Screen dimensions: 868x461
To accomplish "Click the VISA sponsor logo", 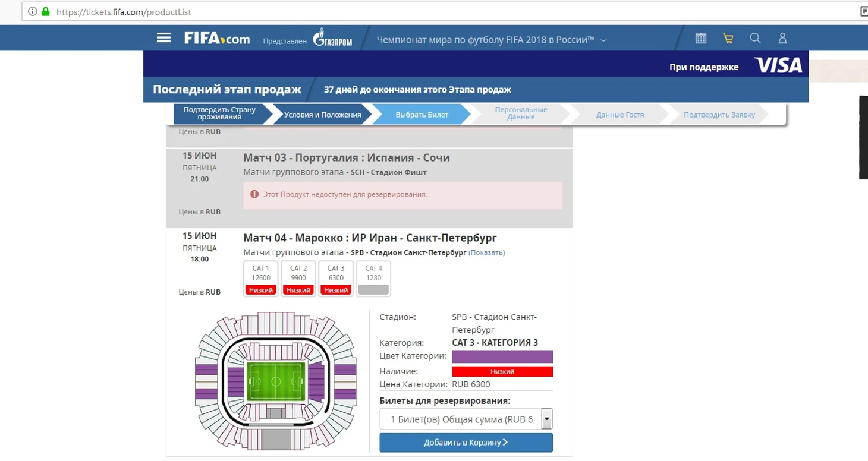I will (778, 65).
